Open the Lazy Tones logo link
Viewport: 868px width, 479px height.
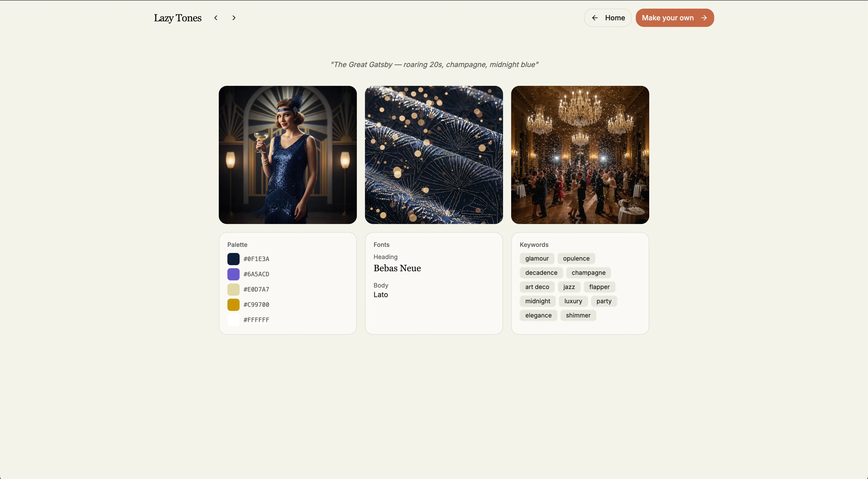(x=178, y=18)
